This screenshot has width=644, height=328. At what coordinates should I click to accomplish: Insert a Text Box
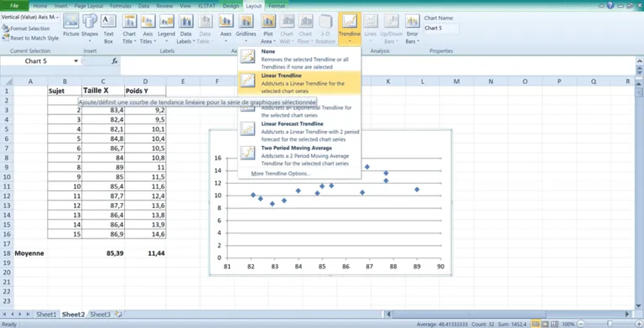pyautogui.click(x=108, y=29)
